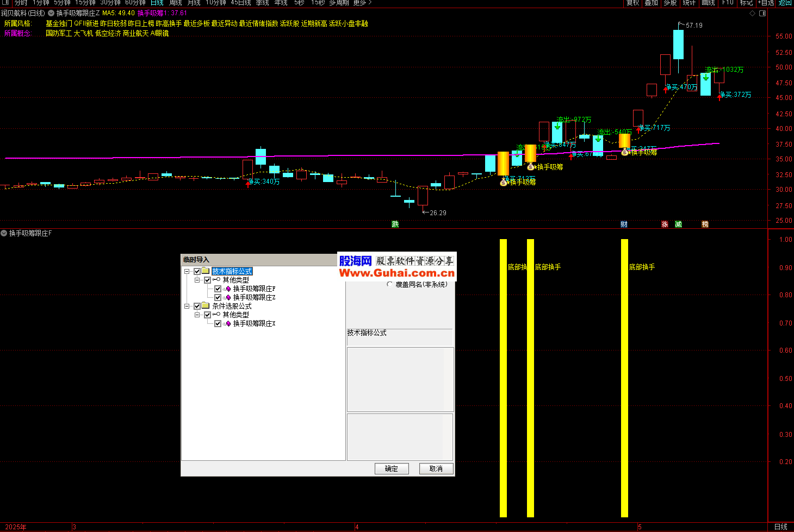Viewport: 794px width, 532px height.
Task: Click the 减 marker on timeline
Action: 678,224
